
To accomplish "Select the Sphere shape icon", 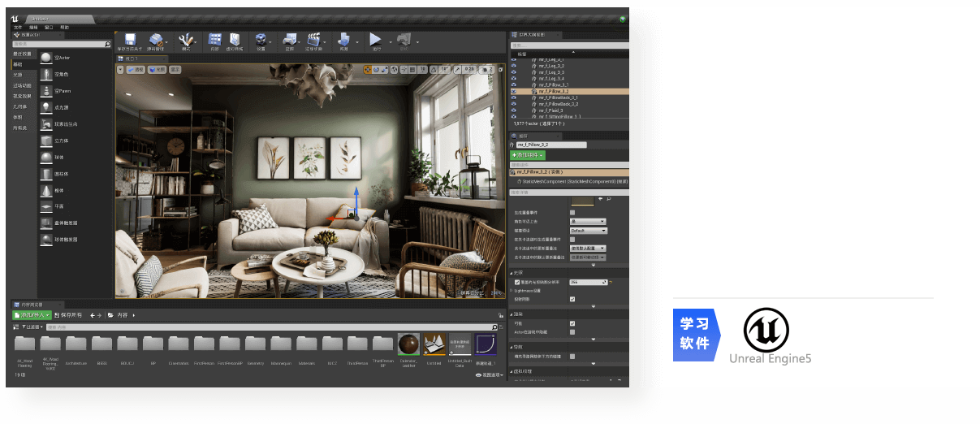I will [46, 157].
